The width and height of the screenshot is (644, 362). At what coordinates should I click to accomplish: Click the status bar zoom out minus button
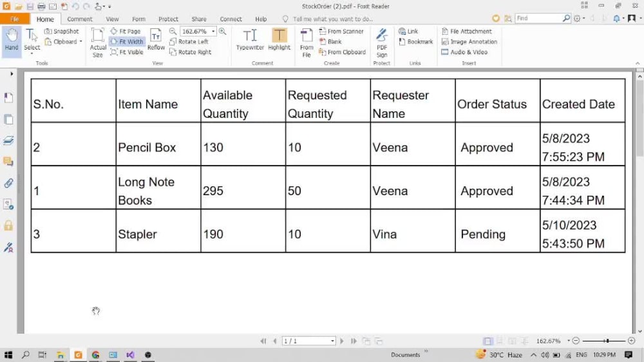click(x=576, y=341)
